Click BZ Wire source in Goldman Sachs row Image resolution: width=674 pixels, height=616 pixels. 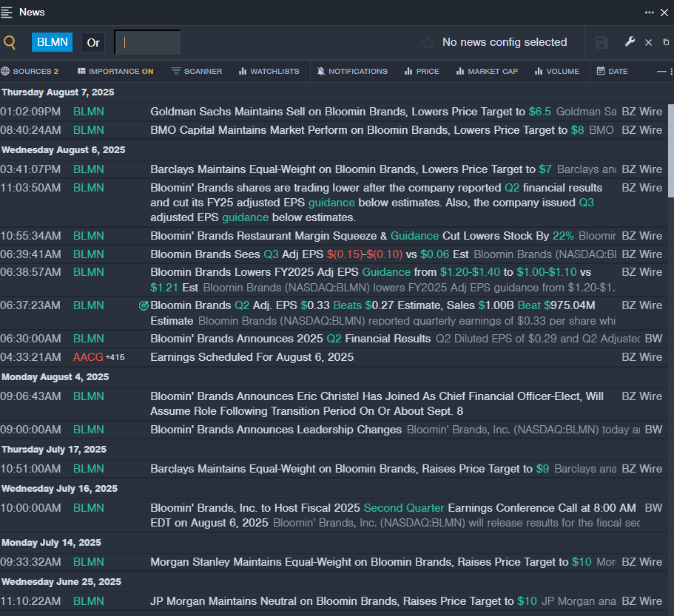(641, 112)
